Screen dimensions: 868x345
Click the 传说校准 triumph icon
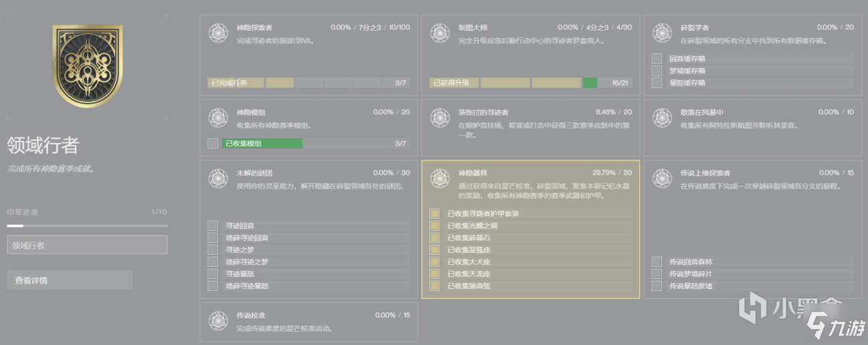coord(218,321)
